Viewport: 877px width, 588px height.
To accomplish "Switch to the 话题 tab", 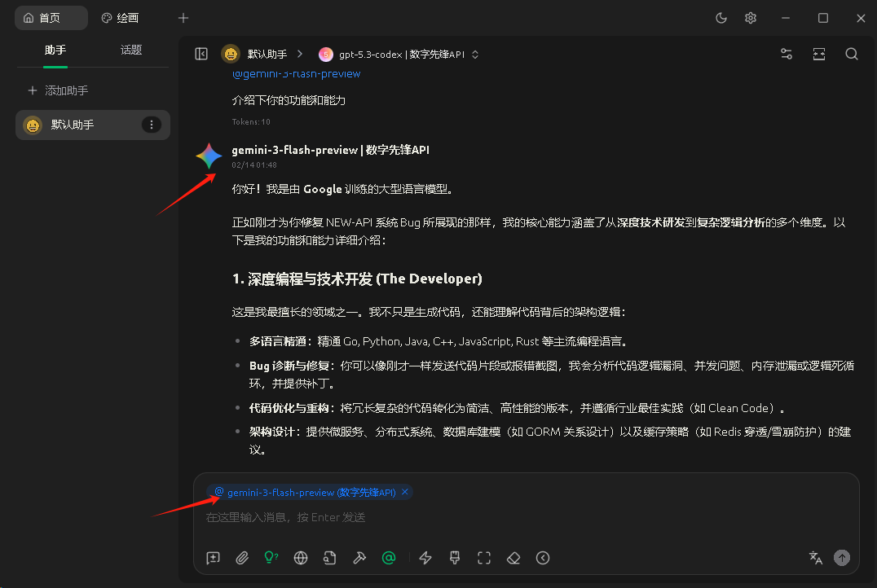I will click(131, 50).
